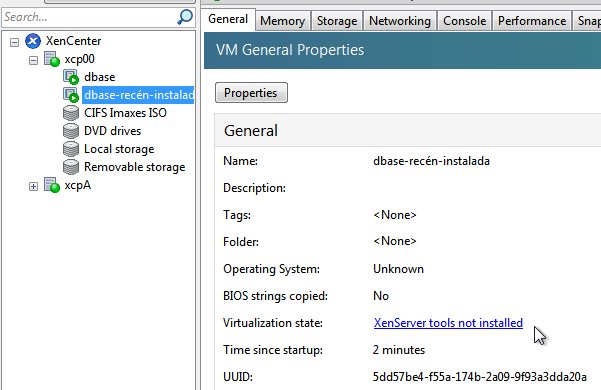The image size is (601, 390).
Task: Select Local storage entry
Action: coord(119,149)
